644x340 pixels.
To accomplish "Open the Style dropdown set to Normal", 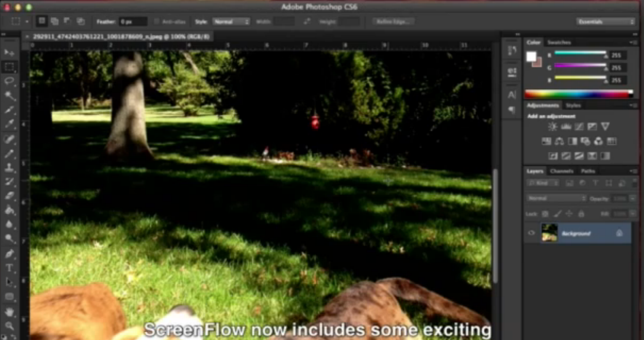I will [x=231, y=21].
